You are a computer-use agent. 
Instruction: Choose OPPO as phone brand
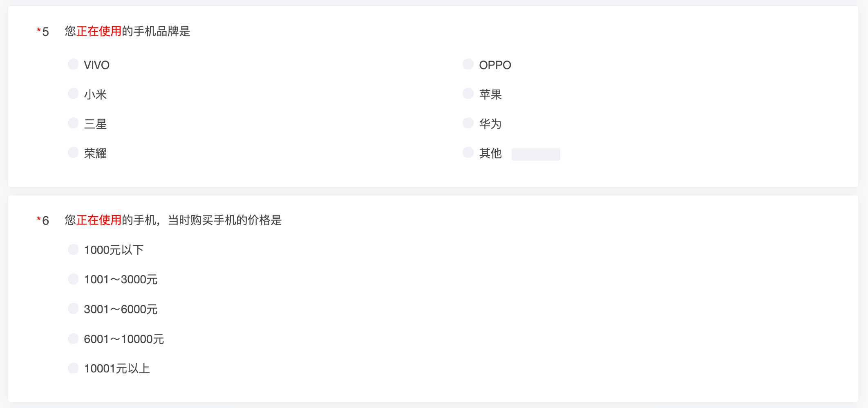tap(468, 64)
